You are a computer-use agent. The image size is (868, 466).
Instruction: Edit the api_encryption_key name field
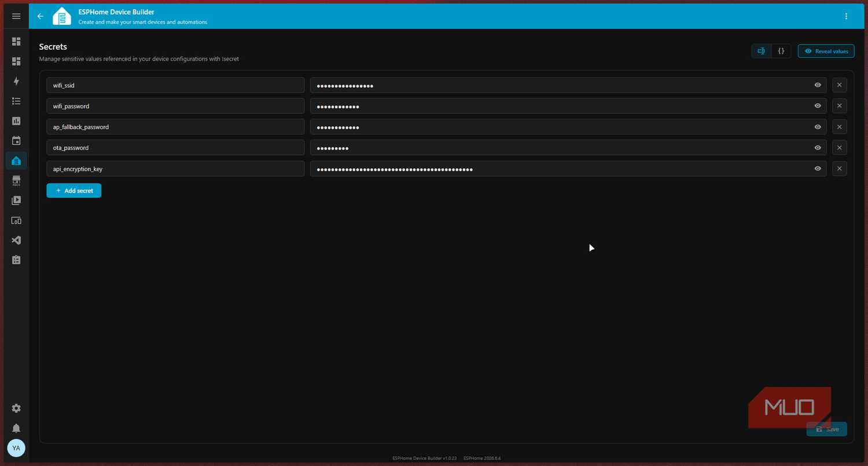175,168
